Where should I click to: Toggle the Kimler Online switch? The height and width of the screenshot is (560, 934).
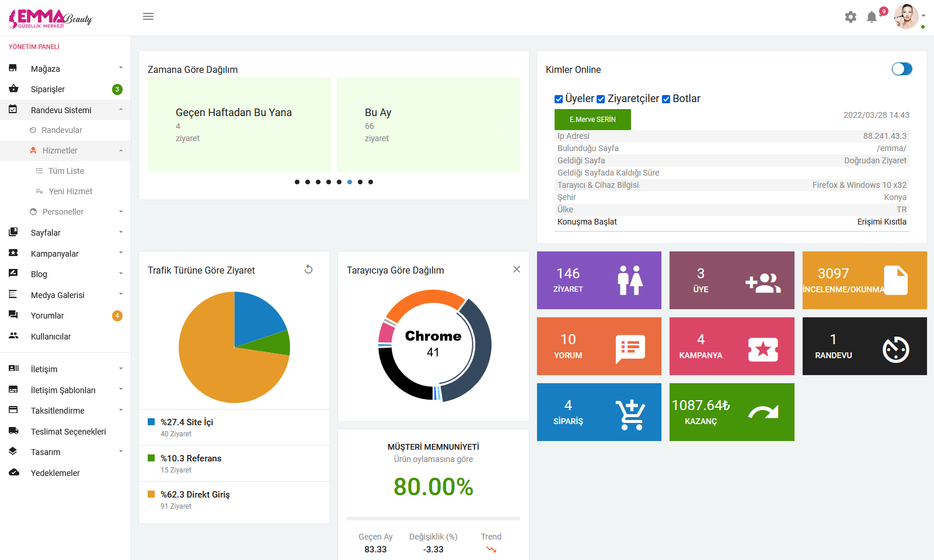901,69
